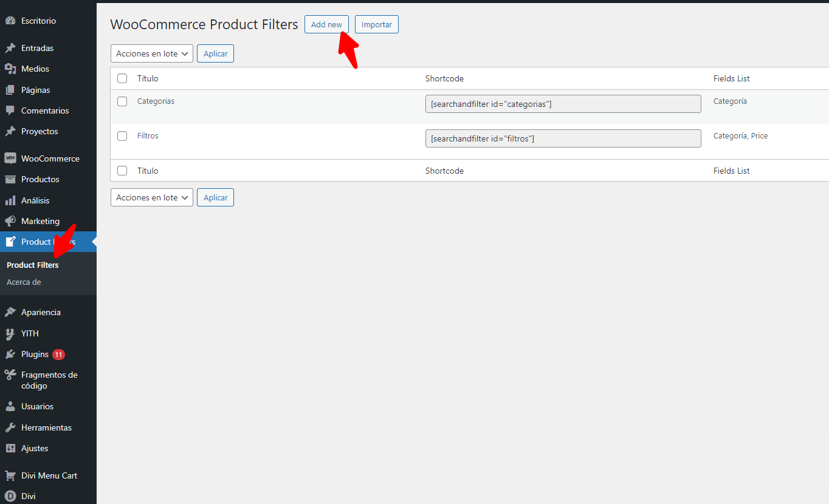The width and height of the screenshot is (829, 504).
Task: Click the Fields List column header
Action: (732, 78)
